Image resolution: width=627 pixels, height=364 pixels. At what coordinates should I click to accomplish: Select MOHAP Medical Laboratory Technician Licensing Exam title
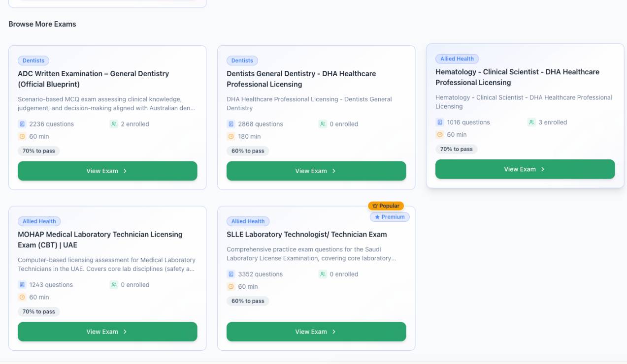pyautogui.click(x=100, y=240)
